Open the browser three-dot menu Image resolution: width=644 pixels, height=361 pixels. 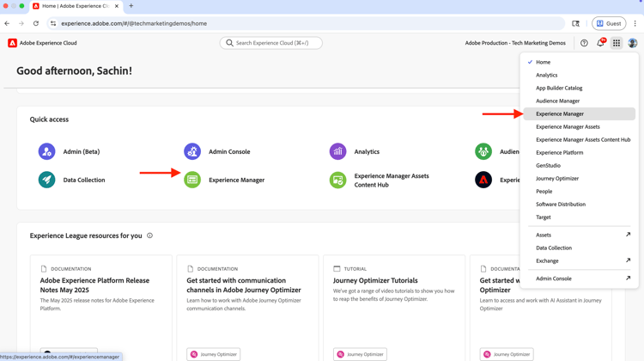(635, 23)
